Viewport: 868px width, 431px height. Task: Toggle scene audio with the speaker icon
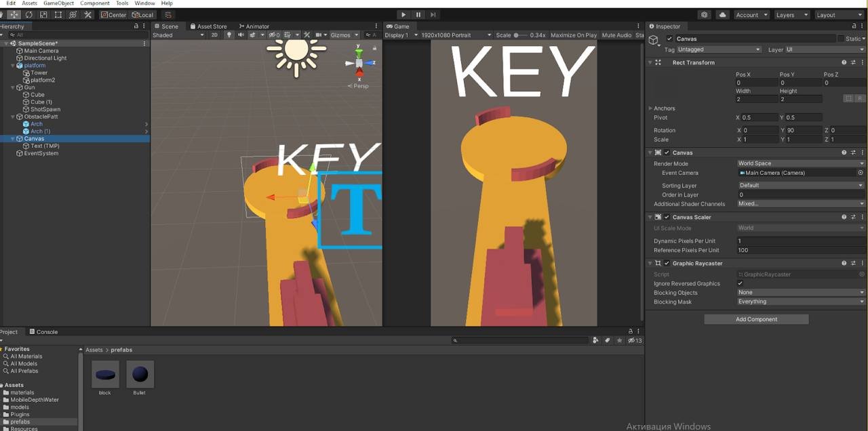click(241, 35)
